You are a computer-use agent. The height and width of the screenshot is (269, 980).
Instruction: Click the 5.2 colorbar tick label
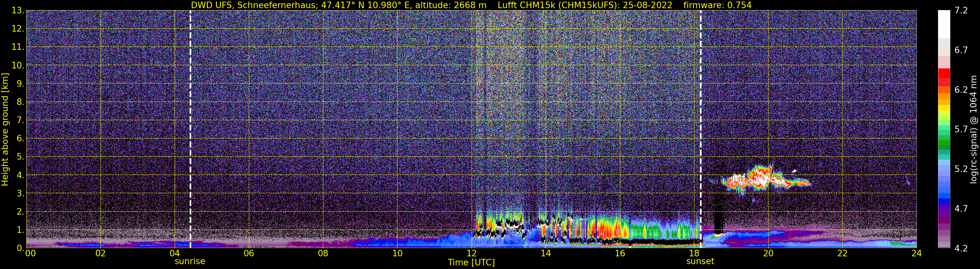click(x=961, y=169)
